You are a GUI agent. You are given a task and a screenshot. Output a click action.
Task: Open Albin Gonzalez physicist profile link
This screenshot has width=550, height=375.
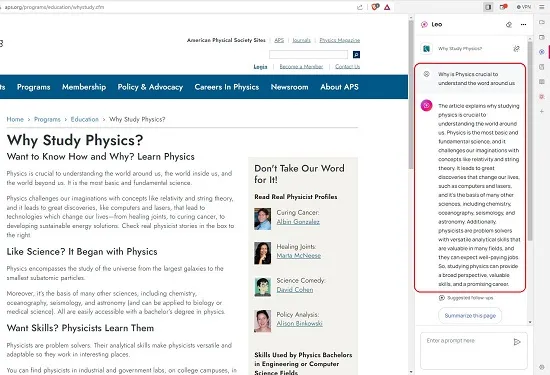298,222
